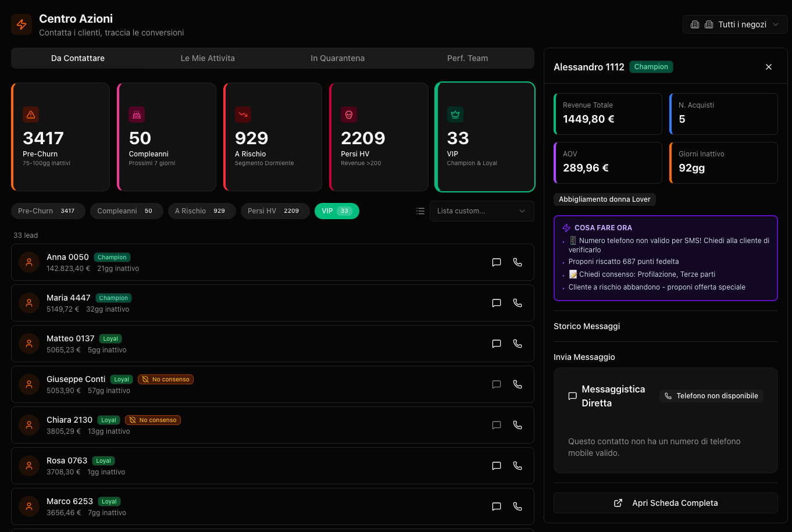This screenshot has width=792, height=532.
Task: Click the phone icon for Giuseppe Conti
Action: [517, 384]
